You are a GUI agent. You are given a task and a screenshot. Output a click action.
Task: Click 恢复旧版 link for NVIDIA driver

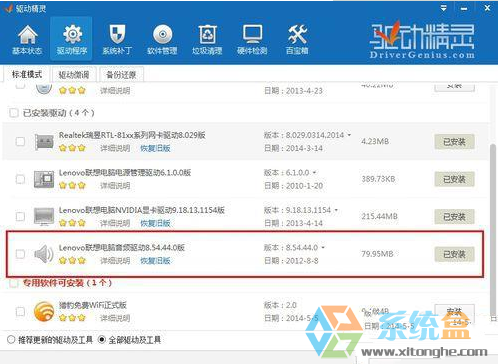coord(155,223)
